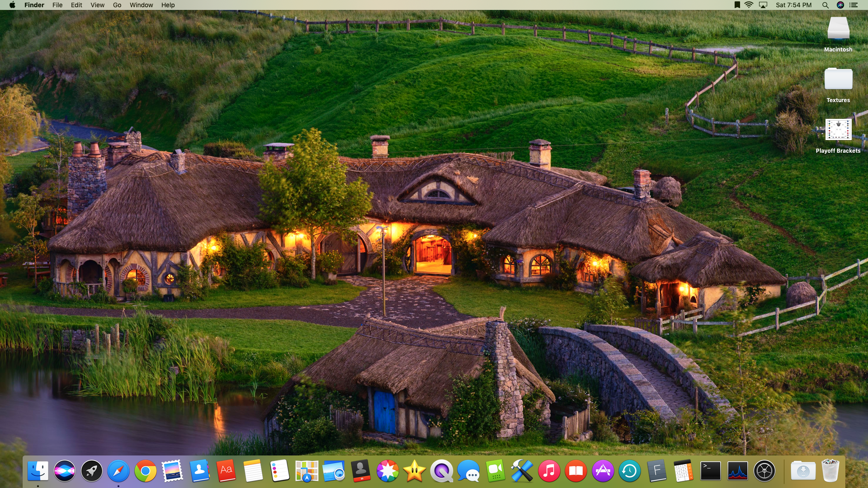868x488 pixels.
Task: Open the Window menu
Action: coord(141,5)
